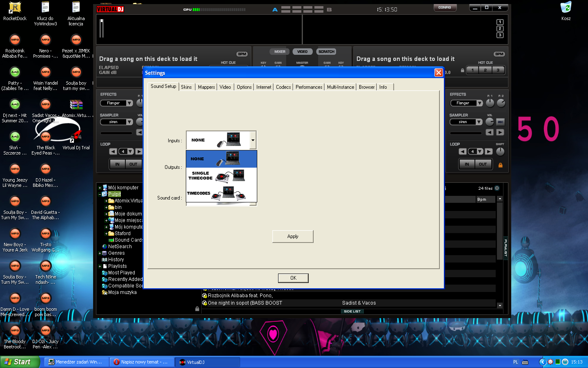The image size is (588, 368).
Task: Select the Dj next - Hit Summer AAC file
Action: [x=15, y=104]
